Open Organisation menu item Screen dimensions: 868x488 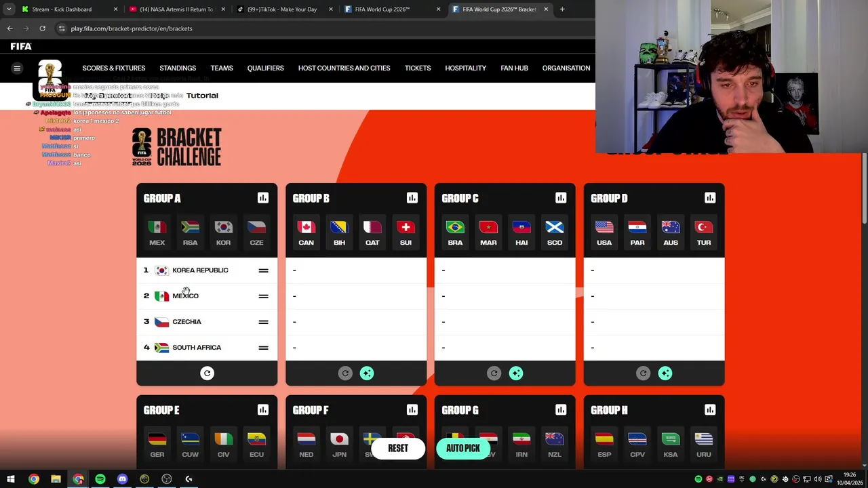566,68
